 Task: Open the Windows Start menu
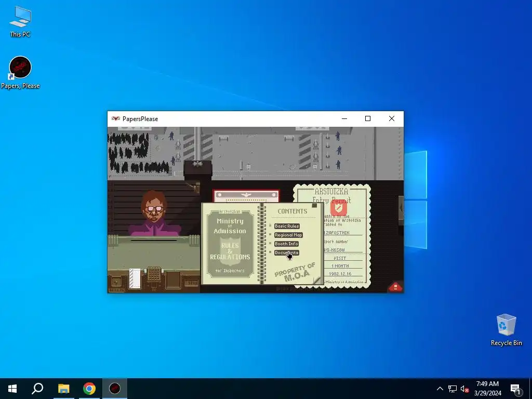tap(12, 389)
